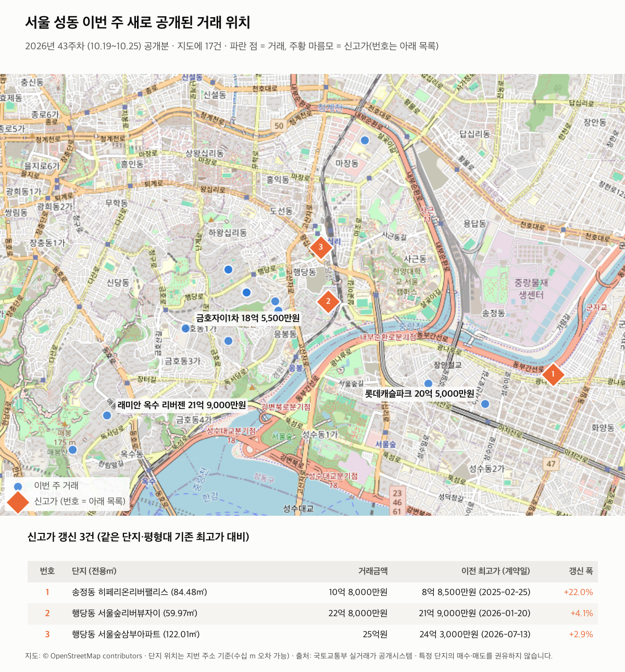Click record-high diamond marker number 3
This screenshot has width=625, height=672.
[x=321, y=247]
